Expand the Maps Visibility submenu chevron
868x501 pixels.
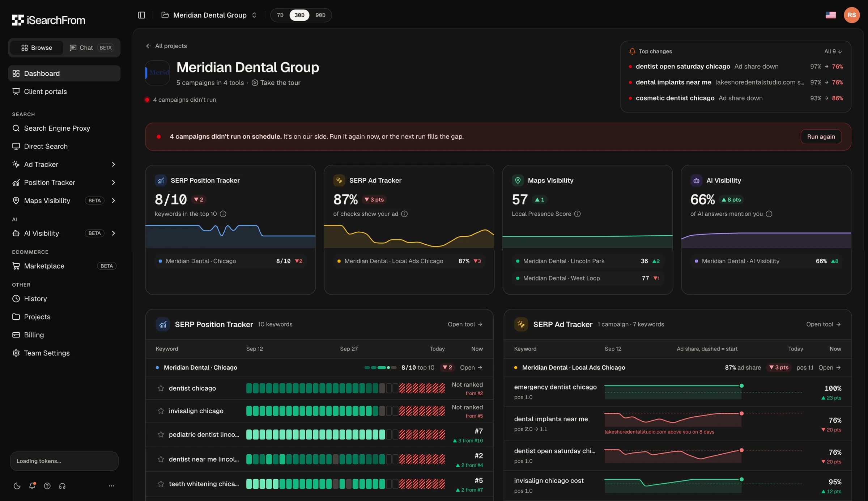click(x=113, y=201)
